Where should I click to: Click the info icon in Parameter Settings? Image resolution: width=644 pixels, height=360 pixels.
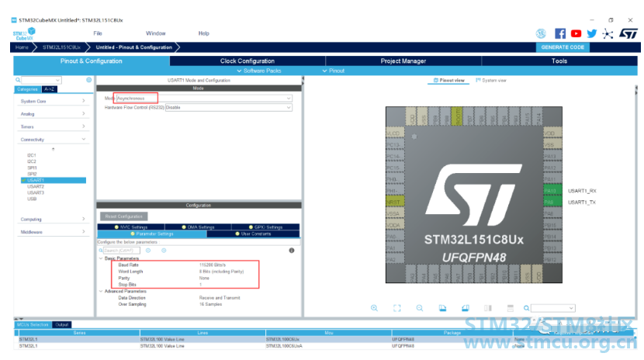click(292, 251)
